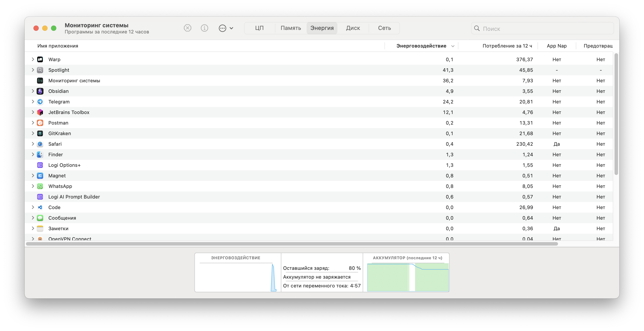
Task: Click the GitKraken app icon
Action: point(40,133)
